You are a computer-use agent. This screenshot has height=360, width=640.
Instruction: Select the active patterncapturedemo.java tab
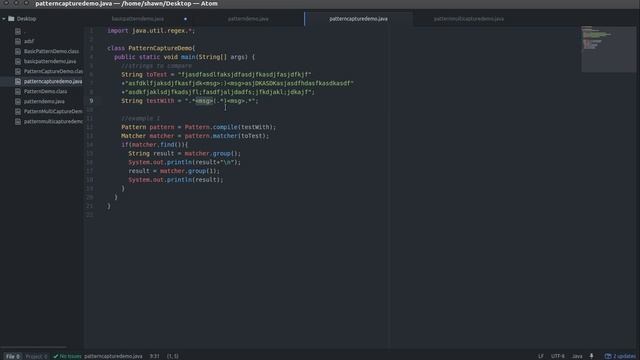click(358, 19)
